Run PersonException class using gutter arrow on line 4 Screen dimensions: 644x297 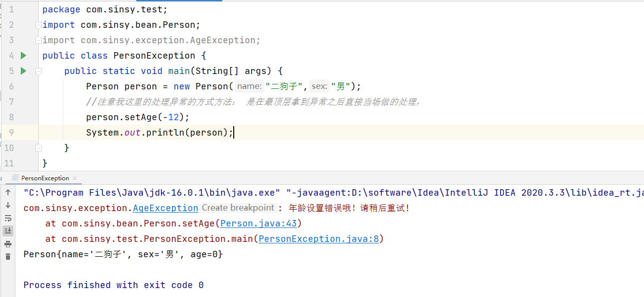[23, 55]
